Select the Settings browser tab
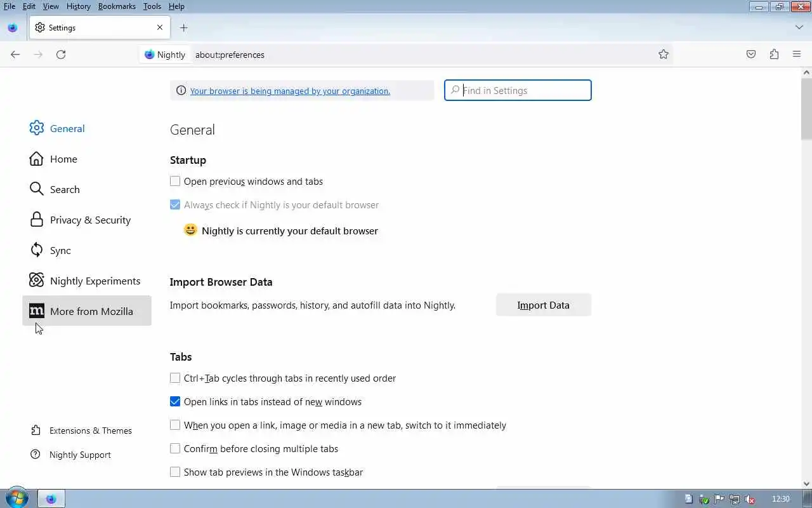This screenshot has width=812, height=508. (99, 27)
